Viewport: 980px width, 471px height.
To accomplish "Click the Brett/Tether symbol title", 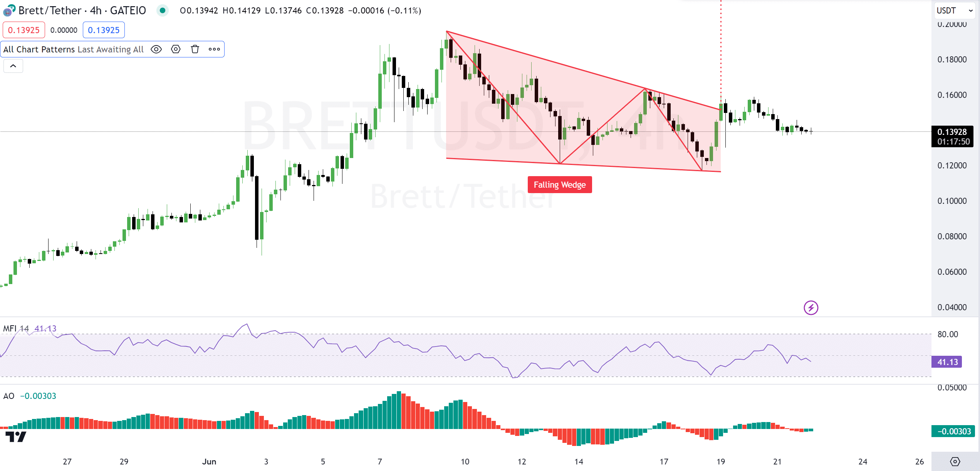I will click(x=82, y=10).
